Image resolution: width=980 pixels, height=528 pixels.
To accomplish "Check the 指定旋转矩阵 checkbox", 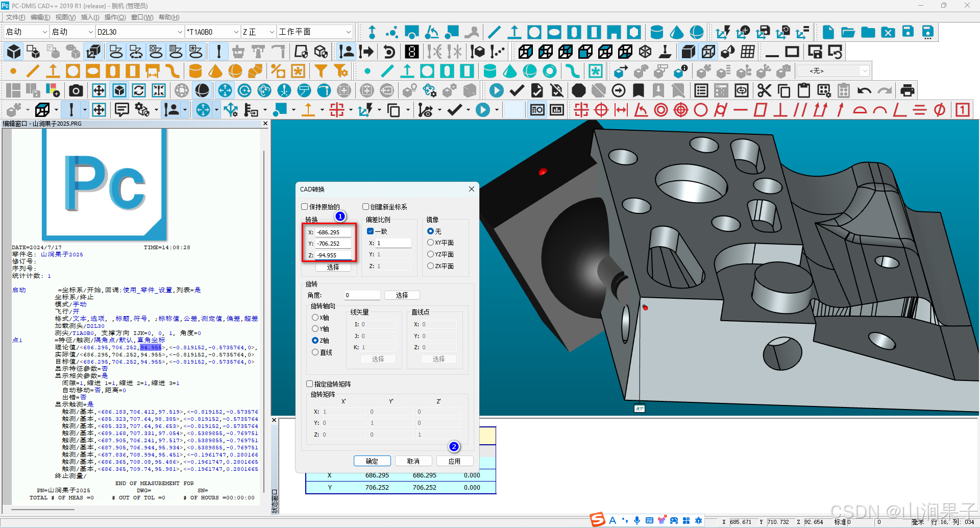I will click(x=309, y=384).
